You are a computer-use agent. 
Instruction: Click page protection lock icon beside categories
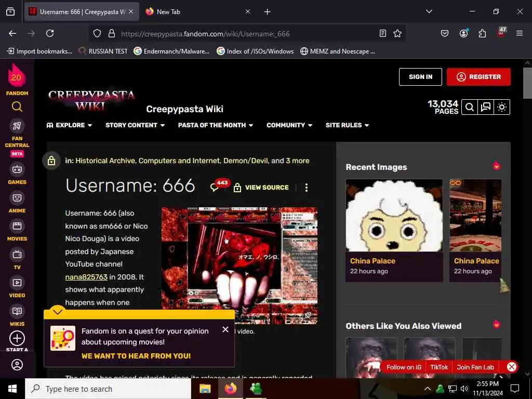[51, 161]
